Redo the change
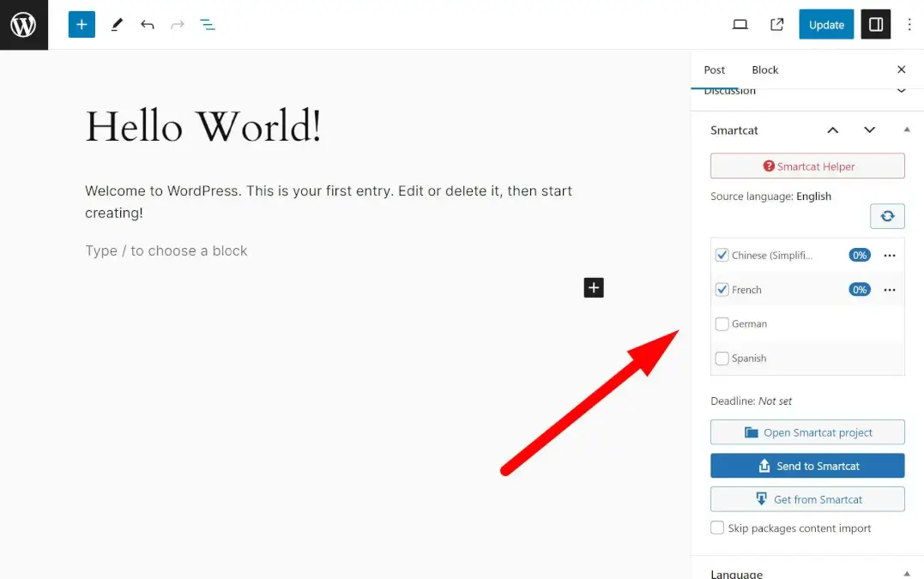The image size is (924, 579). point(178,25)
